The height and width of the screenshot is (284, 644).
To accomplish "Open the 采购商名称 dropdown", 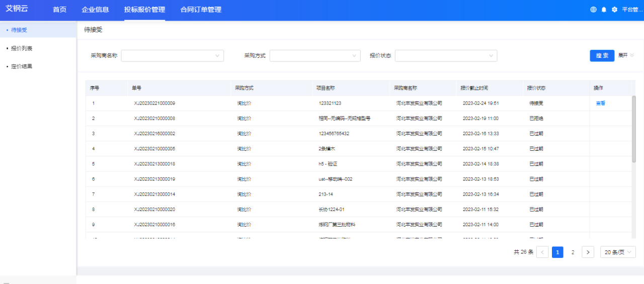I will point(173,56).
